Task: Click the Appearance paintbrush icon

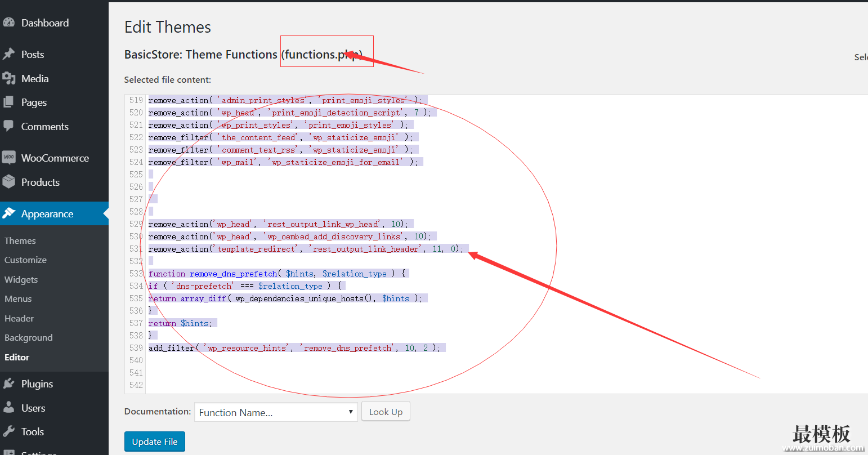Action: (8, 213)
